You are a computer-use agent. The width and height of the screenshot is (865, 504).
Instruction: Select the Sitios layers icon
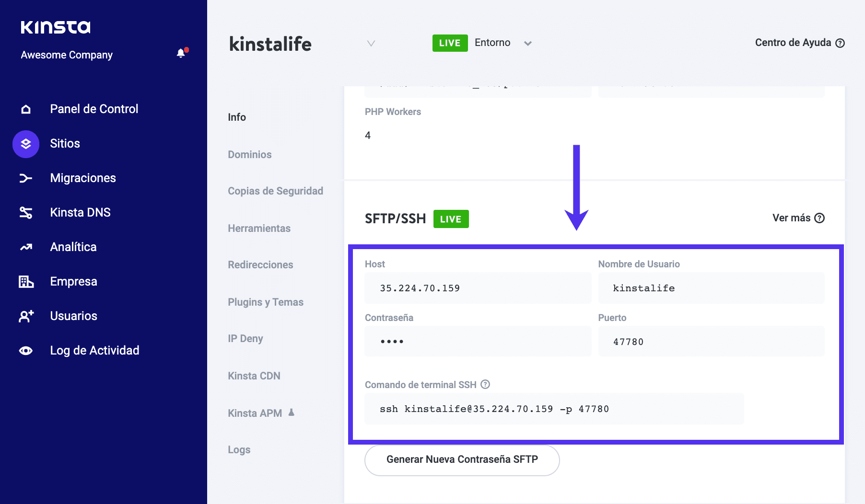pyautogui.click(x=26, y=144)
